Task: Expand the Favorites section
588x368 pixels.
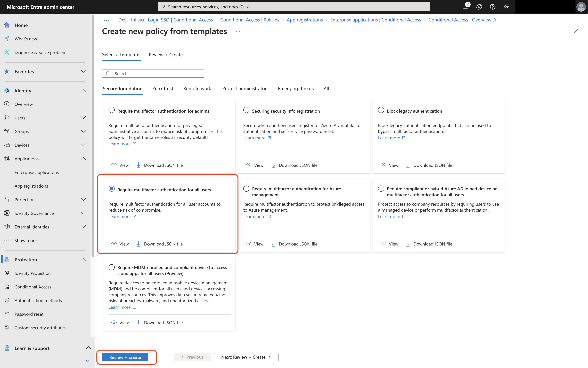Action: tap(83, 71)
